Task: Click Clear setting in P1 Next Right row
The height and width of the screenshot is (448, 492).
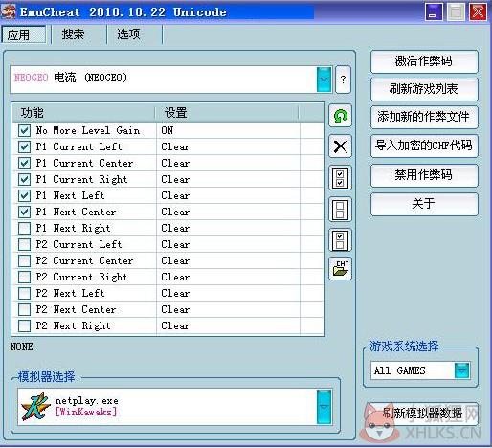Action: coord(175,228)
